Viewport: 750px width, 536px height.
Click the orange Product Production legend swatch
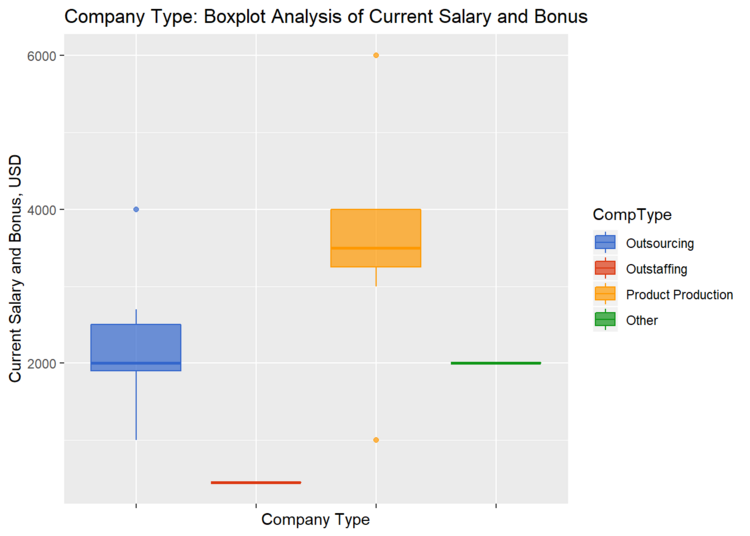click(x=605, y=294)
